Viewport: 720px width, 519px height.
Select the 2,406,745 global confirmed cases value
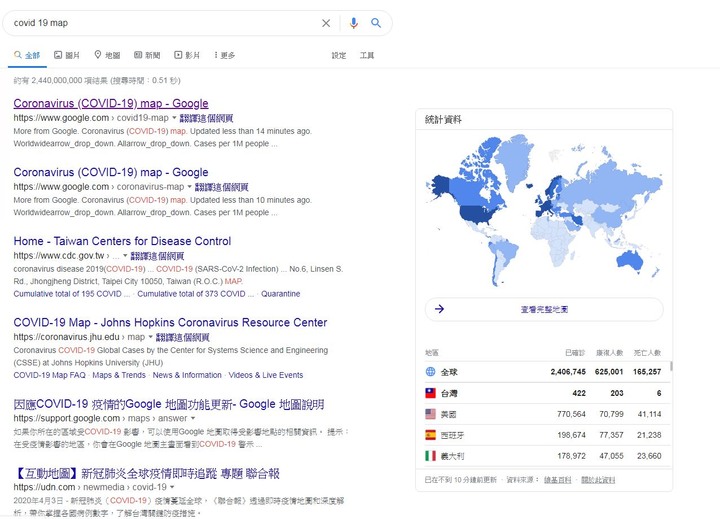[568, 372]
